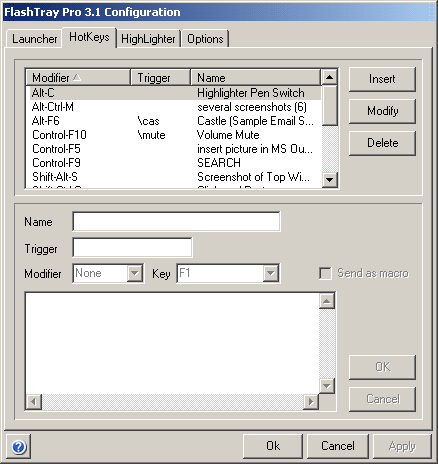Click the macro text area scroll down arrow
Screen dimensions: 438x464
[327, 386]
